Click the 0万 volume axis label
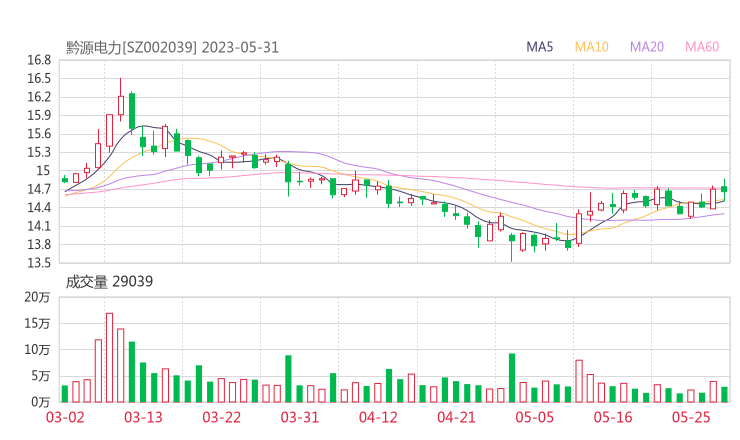The image size is (740, 440). [41, 402]
